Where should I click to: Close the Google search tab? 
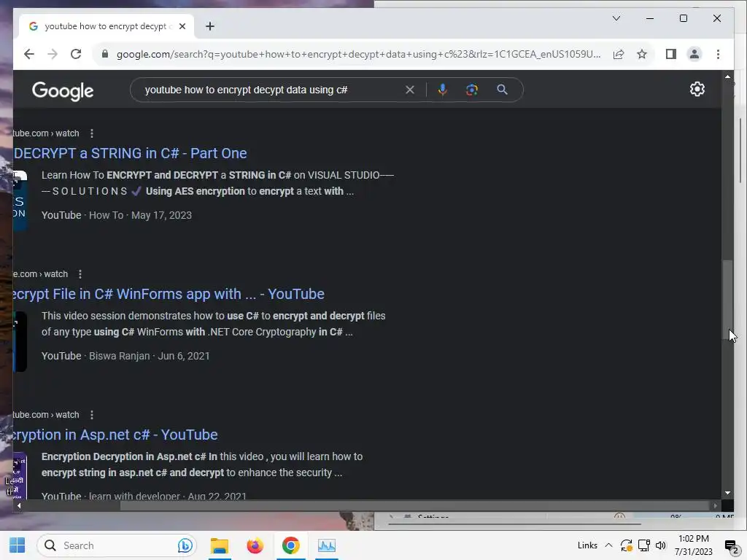[182, 26]
